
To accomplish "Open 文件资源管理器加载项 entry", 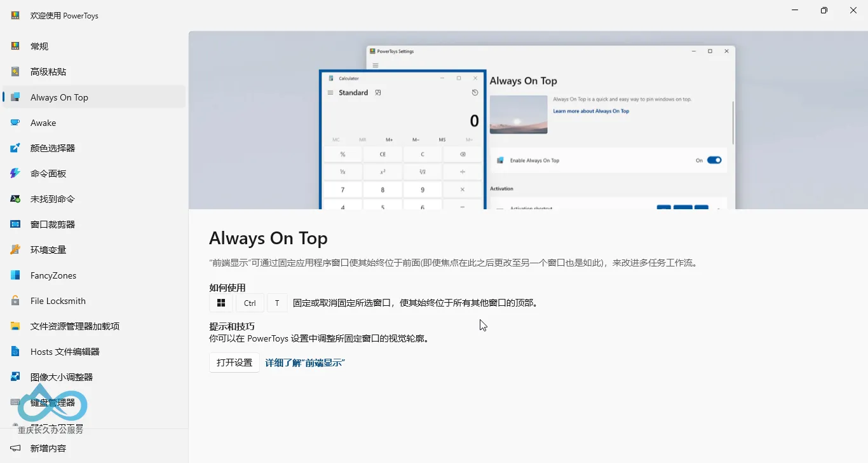I will click(94, 326).
